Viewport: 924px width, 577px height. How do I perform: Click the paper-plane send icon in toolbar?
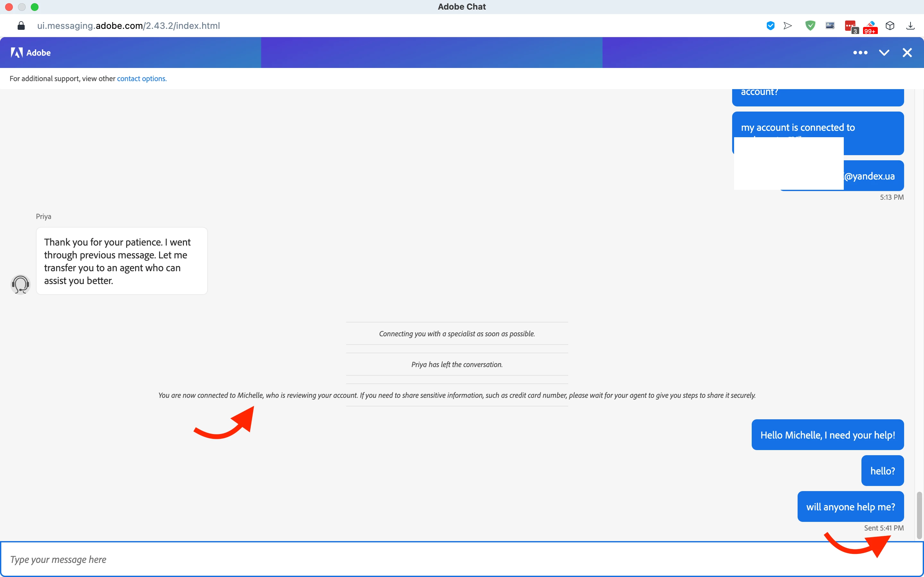788,26
